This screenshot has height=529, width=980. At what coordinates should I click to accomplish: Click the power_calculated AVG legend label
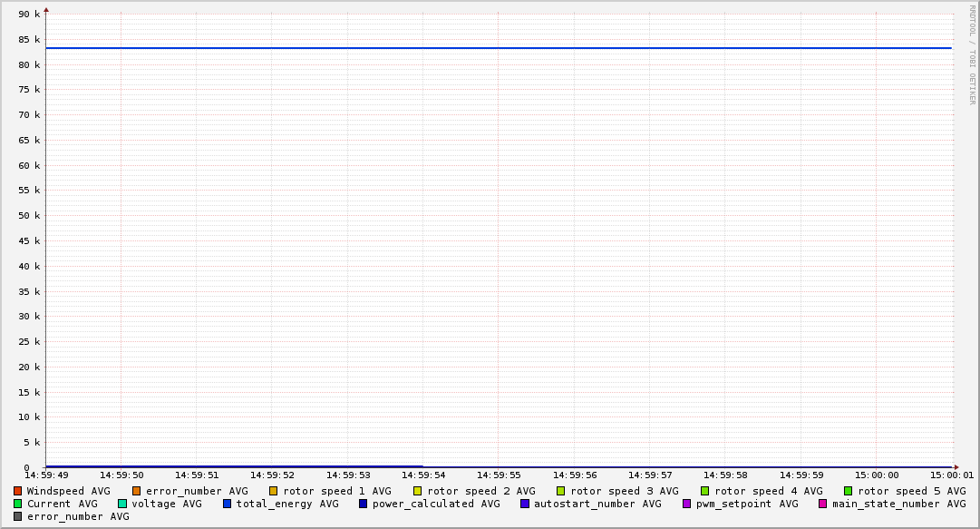click(435, 504)
